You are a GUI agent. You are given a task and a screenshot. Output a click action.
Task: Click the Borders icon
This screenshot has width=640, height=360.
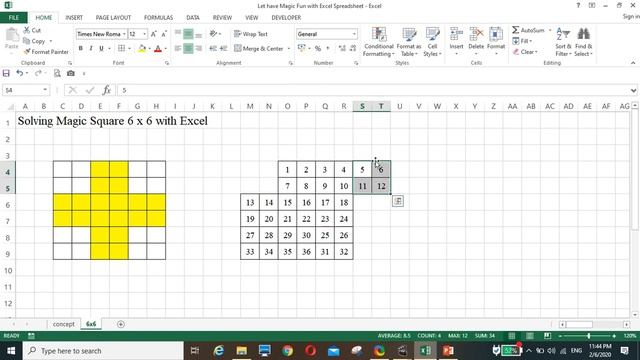(121, 49)
